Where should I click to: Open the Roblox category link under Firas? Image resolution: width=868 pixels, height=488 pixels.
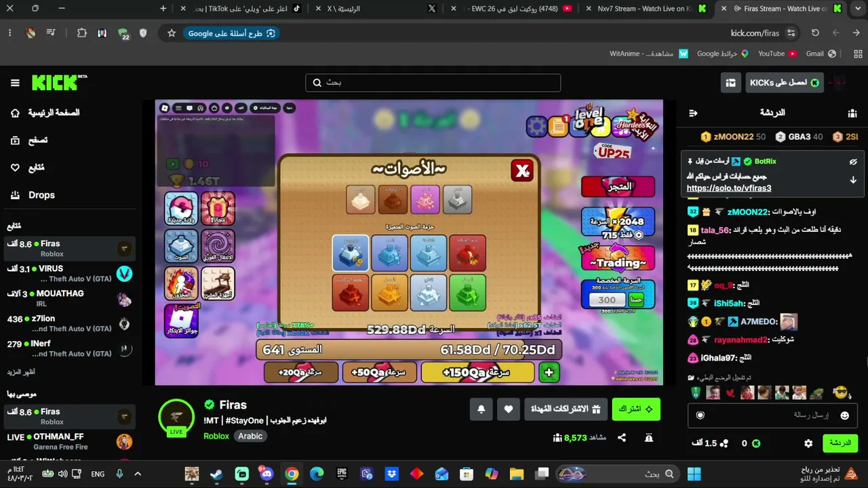pos(216,436)
